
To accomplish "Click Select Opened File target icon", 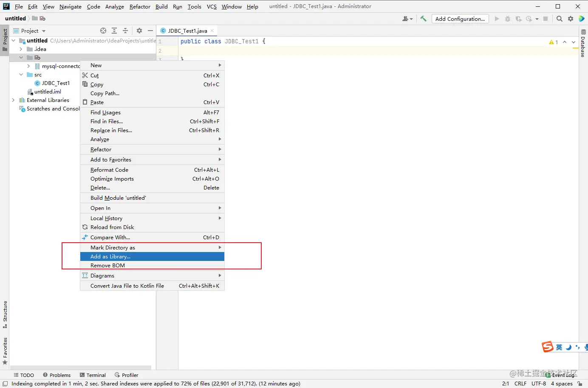I will click(x=103, y=31).
